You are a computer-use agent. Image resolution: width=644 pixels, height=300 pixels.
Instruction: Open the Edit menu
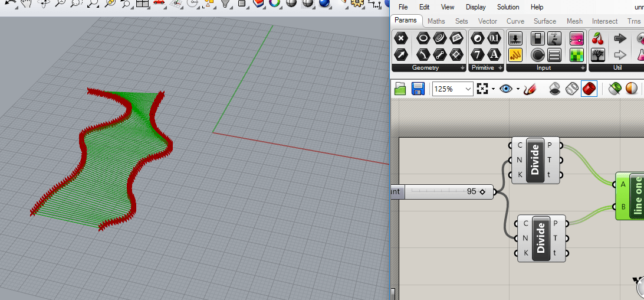(424, 7)
